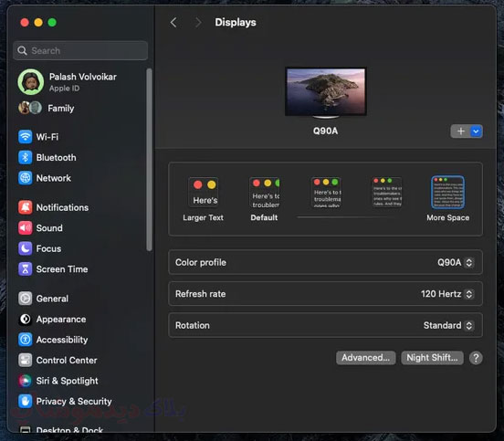
Task: Click the Accessibility label in sidebar
Action: (62, 340)
